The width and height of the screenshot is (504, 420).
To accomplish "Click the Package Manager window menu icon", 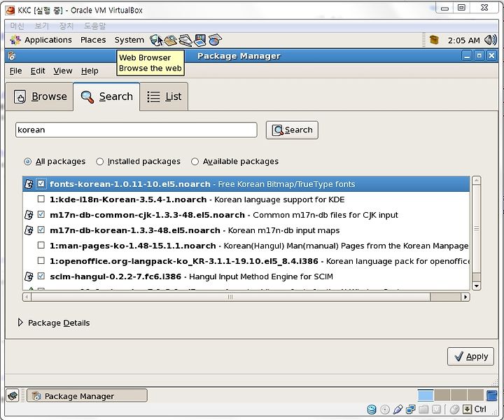I will click(x=12, y=56).
